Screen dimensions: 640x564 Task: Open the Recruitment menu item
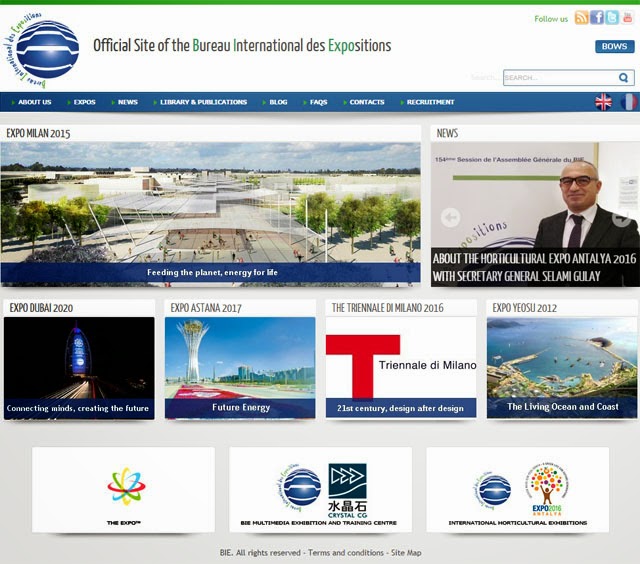pos(430,102)
